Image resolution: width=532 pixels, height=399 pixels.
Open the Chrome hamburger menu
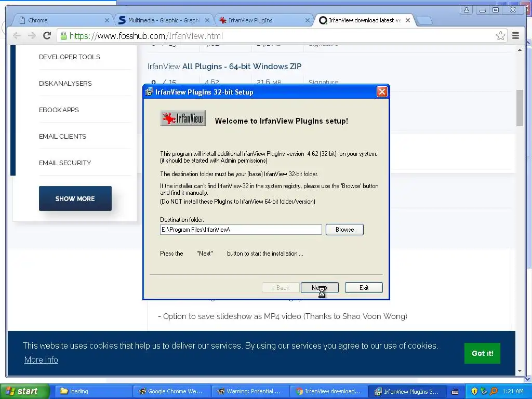[515, 36]
